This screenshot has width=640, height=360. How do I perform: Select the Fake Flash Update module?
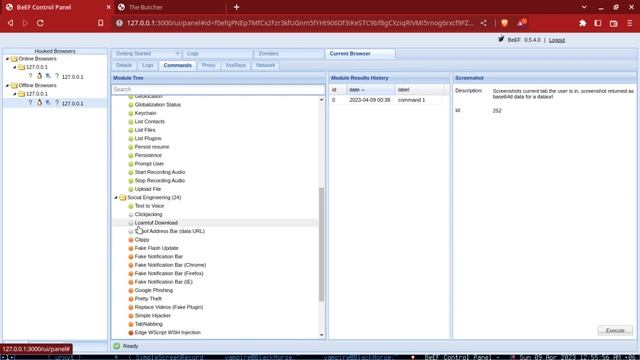[156, 248]
